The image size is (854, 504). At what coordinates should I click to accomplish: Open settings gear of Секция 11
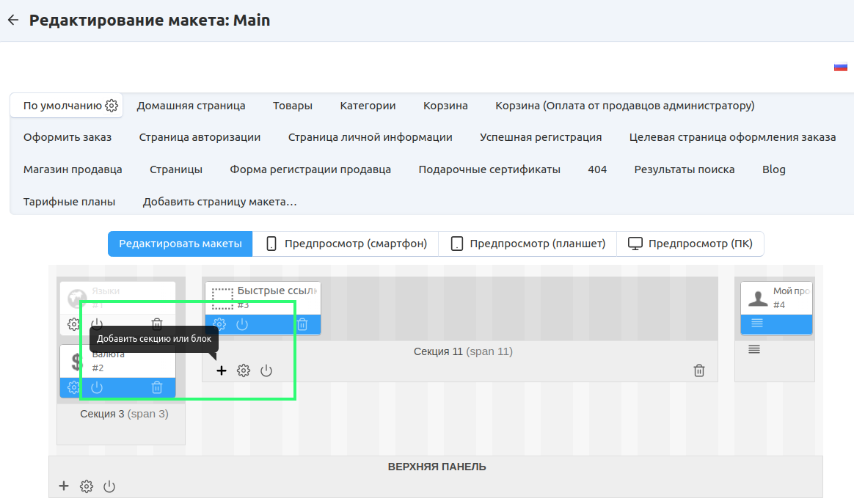[244, 371]
